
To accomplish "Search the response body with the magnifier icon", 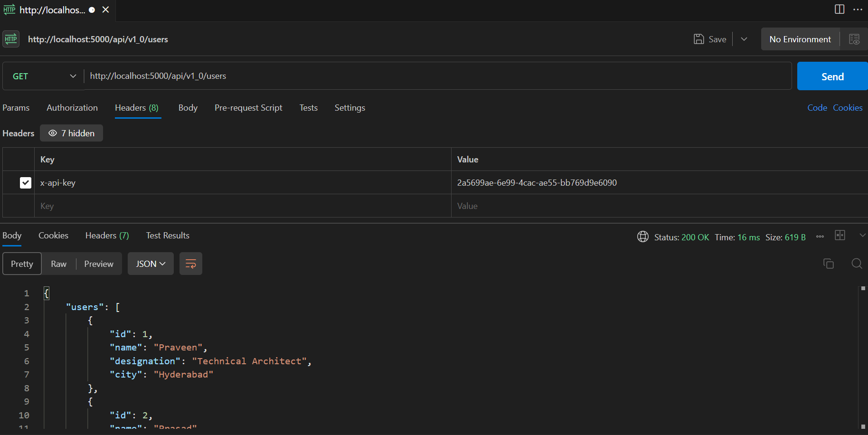I will click(857, 264).
